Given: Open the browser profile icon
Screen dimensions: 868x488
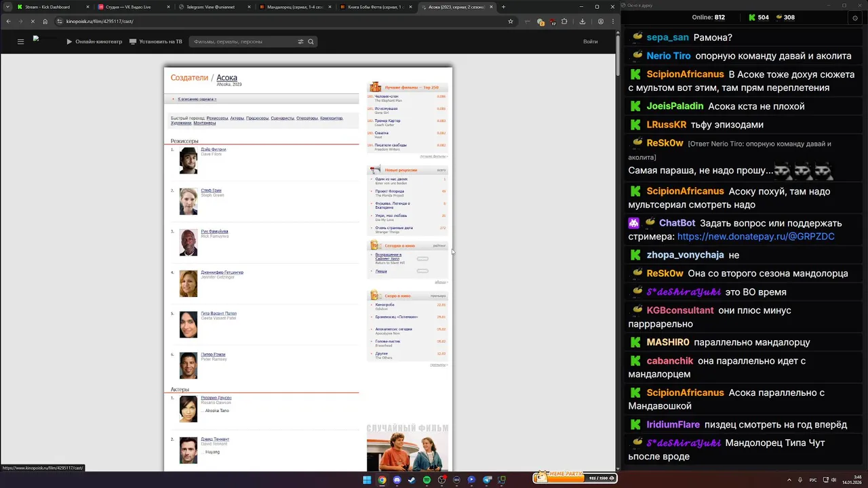Looking at the screenshot, I should [x=601, y=21].
